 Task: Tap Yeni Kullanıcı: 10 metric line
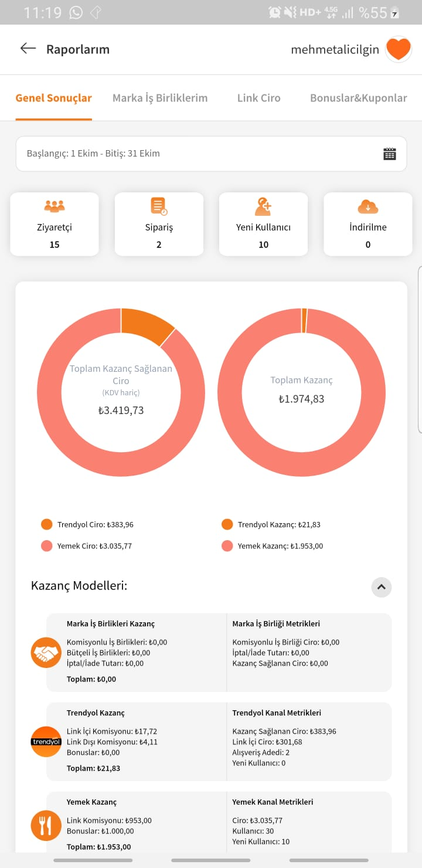point(261,842)
